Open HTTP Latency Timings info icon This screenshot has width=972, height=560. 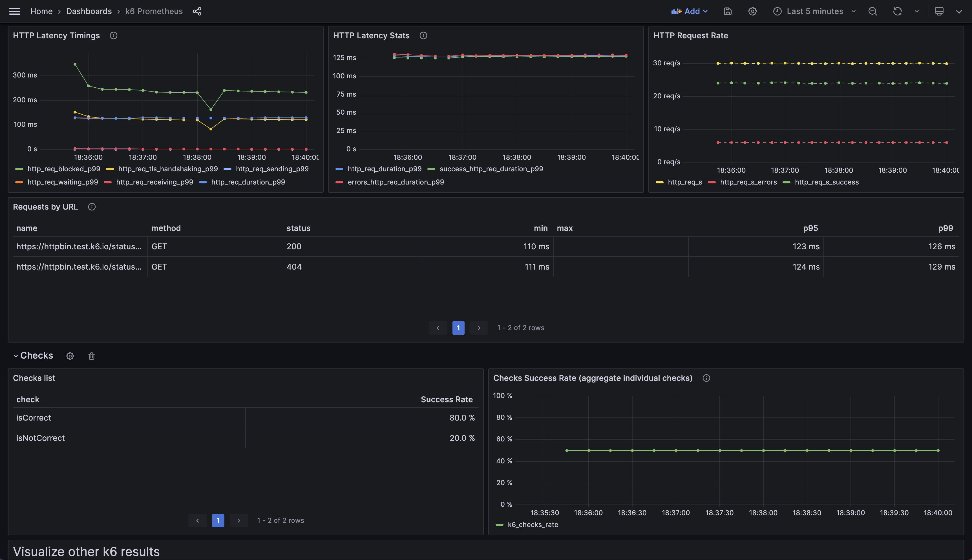tap(114, 35)
